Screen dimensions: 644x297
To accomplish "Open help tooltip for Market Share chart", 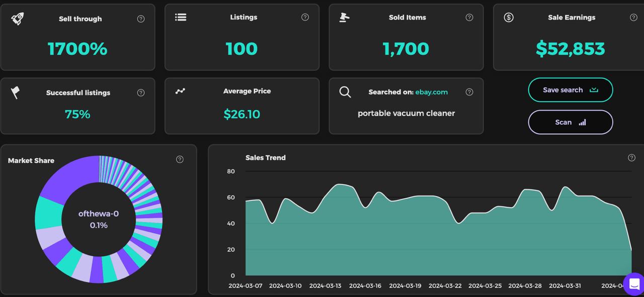I will [180, 159].
